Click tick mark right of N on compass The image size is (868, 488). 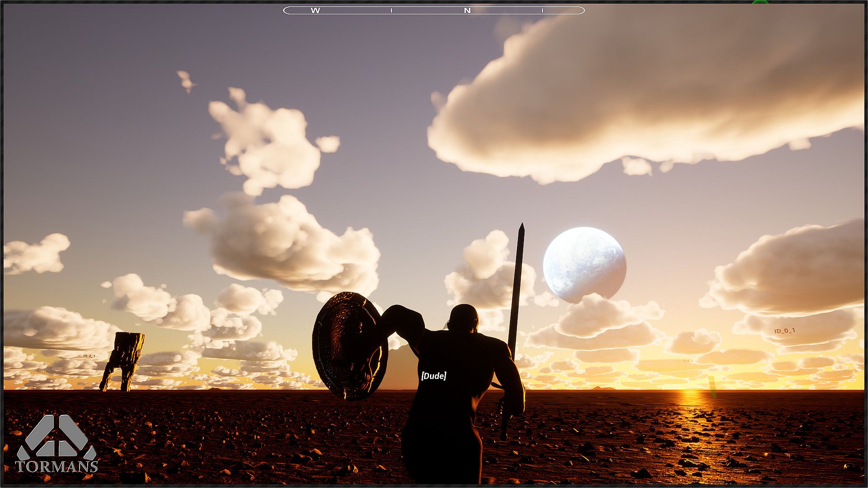pos(542,10)
